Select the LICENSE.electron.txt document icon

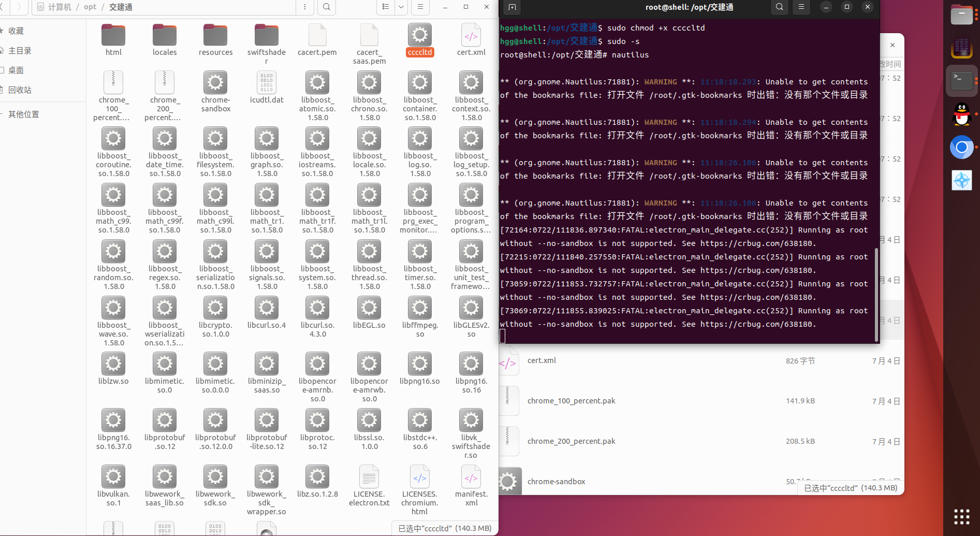[x=369, y=476]
